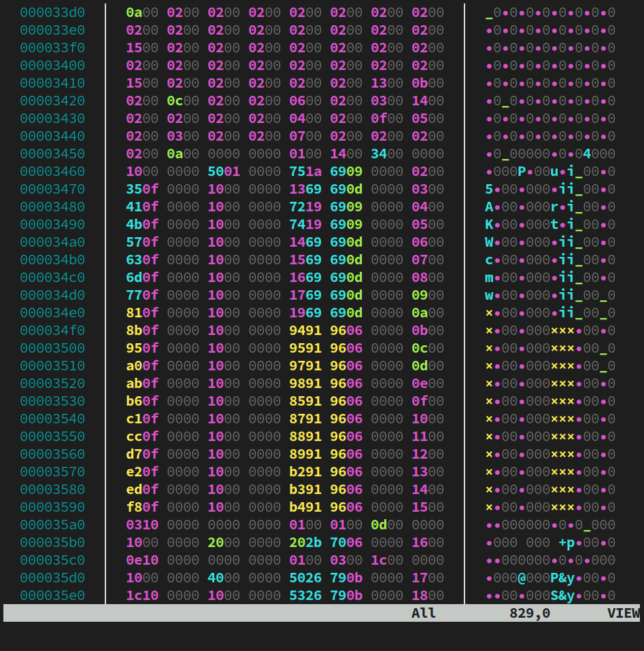Click the 4b0f hex value

click(x=142, y=224)
